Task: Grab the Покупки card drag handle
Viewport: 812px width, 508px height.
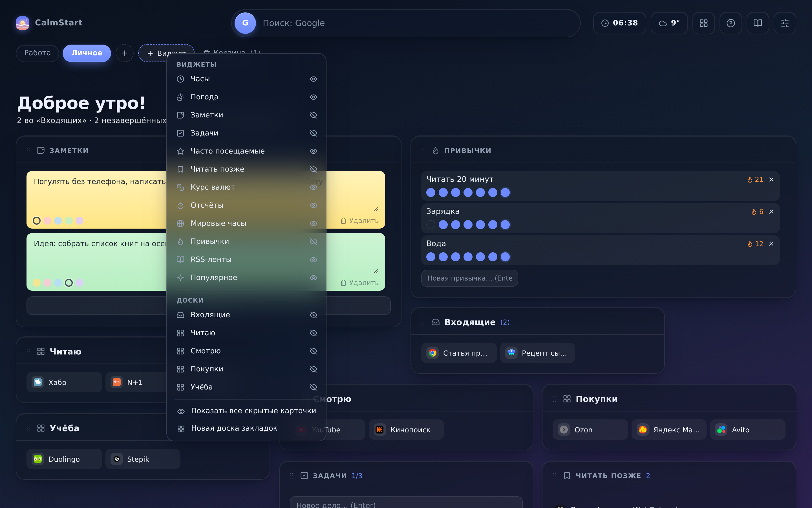Action: [x=554, y=399]
